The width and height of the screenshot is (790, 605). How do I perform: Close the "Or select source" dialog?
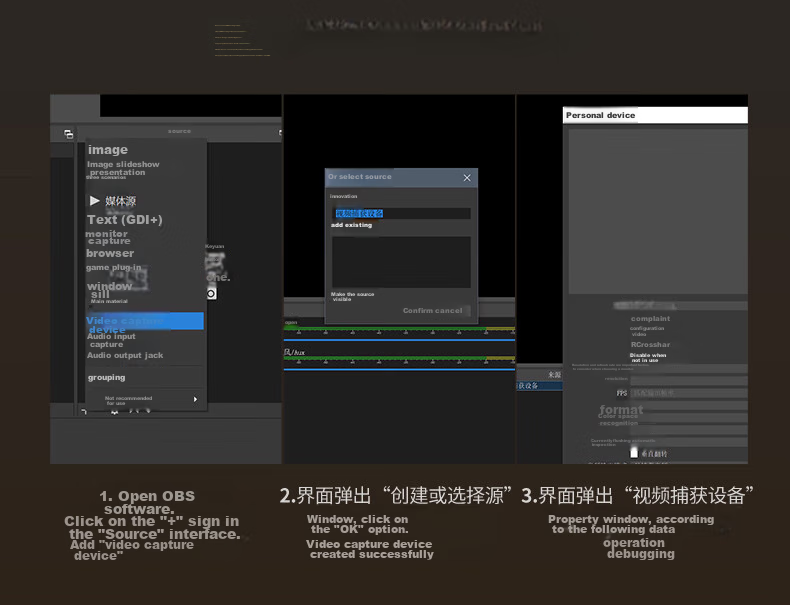pyautogui.click(x=467, y=178)
